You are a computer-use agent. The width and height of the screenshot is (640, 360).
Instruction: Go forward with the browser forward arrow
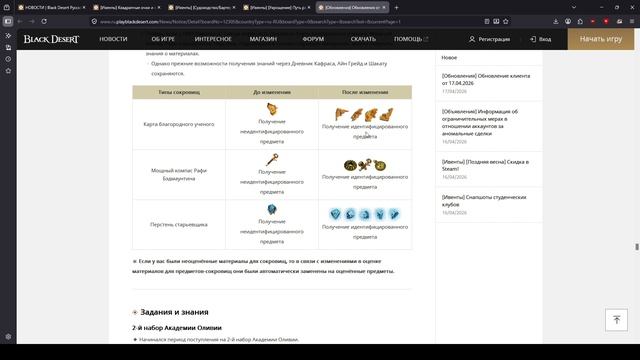pyautogui.click(x=32, y=21)
